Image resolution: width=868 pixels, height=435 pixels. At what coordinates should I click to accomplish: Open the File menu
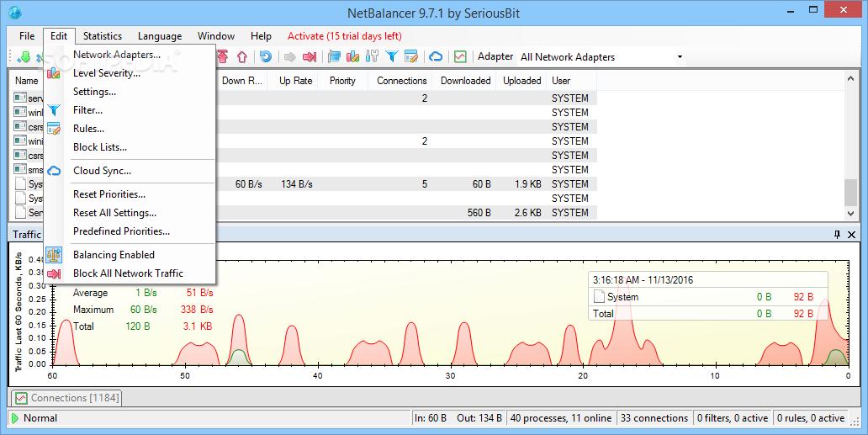(27, 36)
